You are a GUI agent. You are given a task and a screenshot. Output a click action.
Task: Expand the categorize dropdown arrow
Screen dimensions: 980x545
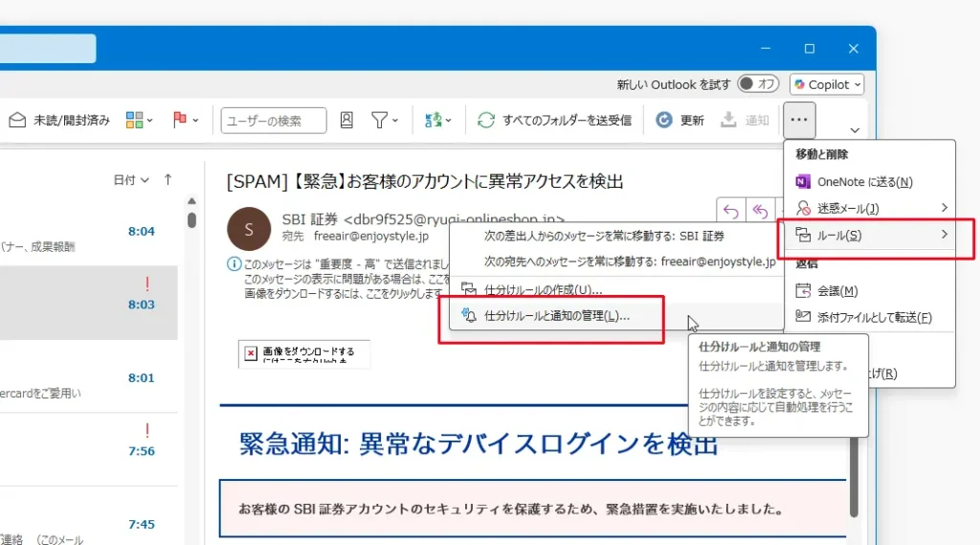150,121
